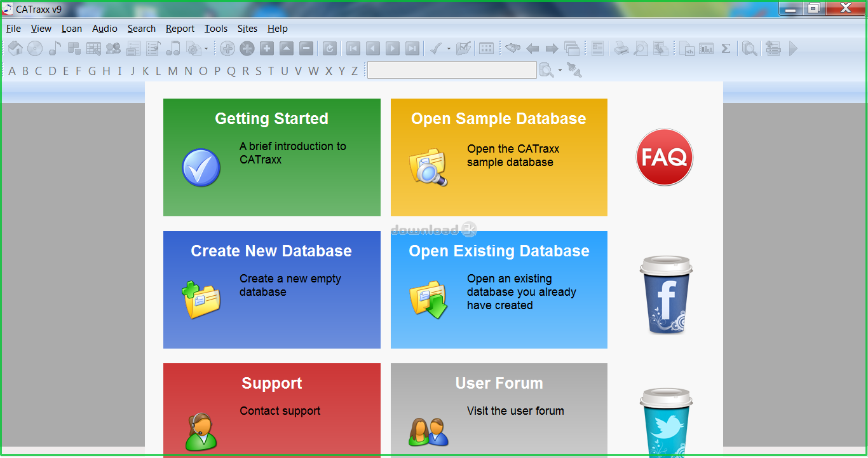Choose the Create New Database tile
The width and height of the screenshot is (868, 458).
tap(272, 289)
